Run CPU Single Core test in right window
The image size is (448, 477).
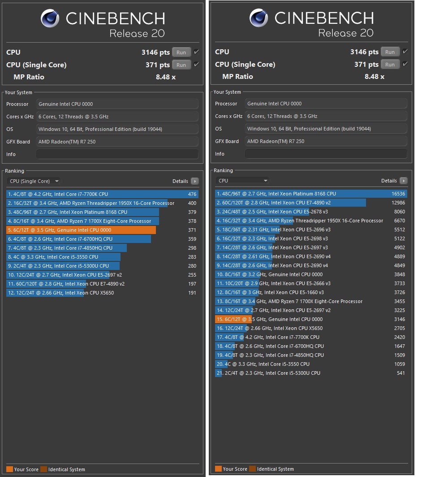click(390, 64)
